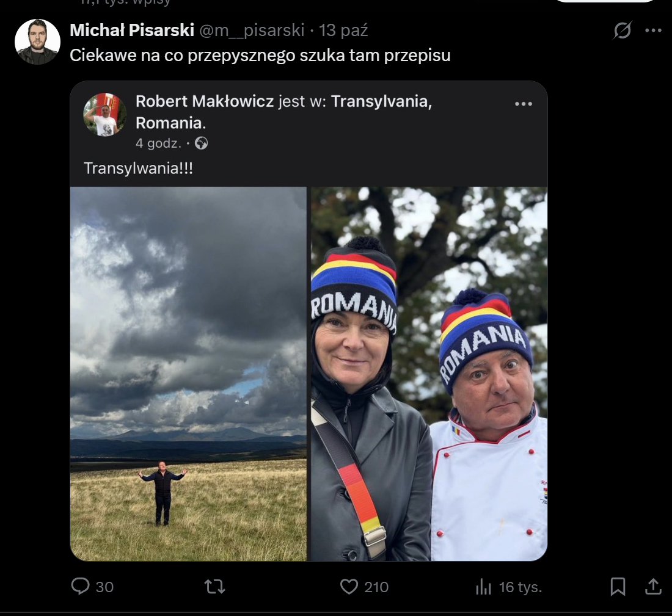Click the share upload arrow icon
This screenshot has height=616, width=672.
tap(653, 587)
